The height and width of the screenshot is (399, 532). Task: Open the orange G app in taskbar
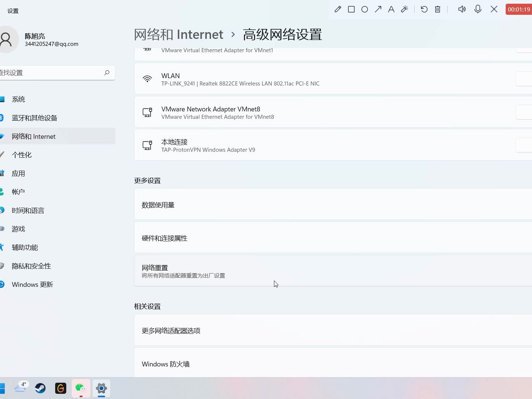(61, 388)
